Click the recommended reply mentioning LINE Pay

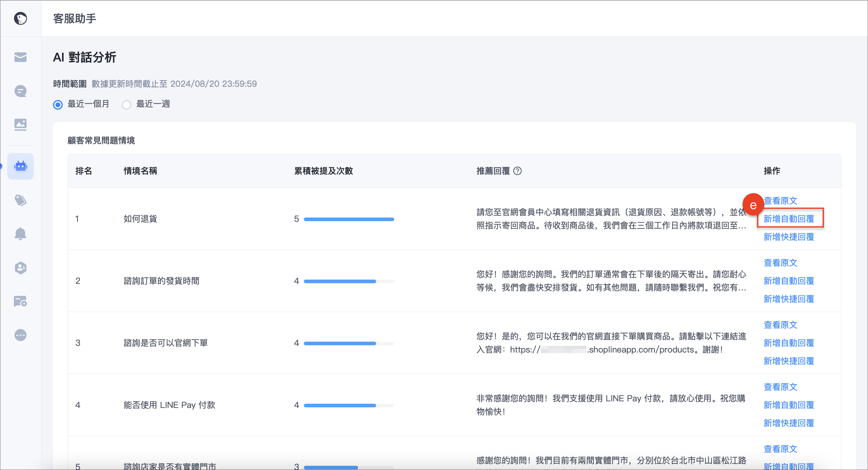coord(611,405)
